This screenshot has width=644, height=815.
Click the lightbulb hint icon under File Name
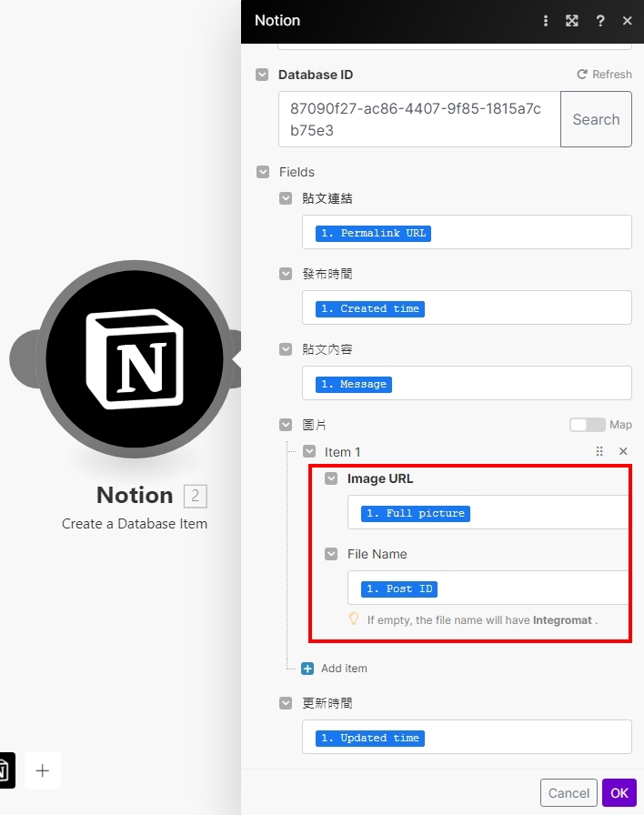click(354, 619)
